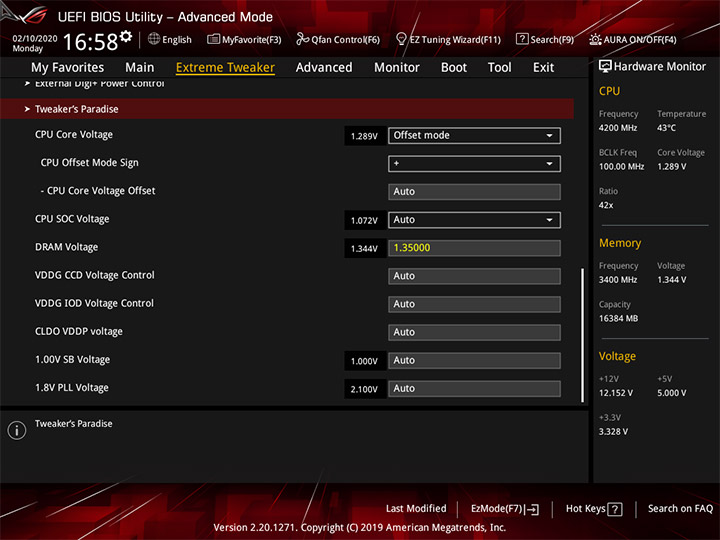The height and width of the screenshot is (540, 720).
Task: Click the DRAM Voltage 1.35000 field
Action: (x=474, y=248)
